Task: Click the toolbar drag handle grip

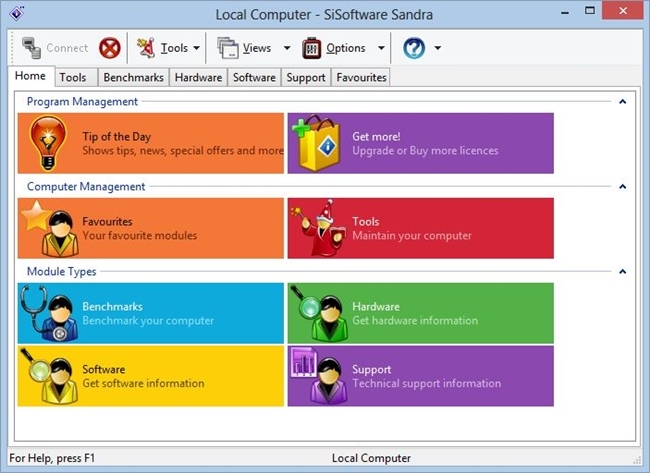Action: coord(12,48)
